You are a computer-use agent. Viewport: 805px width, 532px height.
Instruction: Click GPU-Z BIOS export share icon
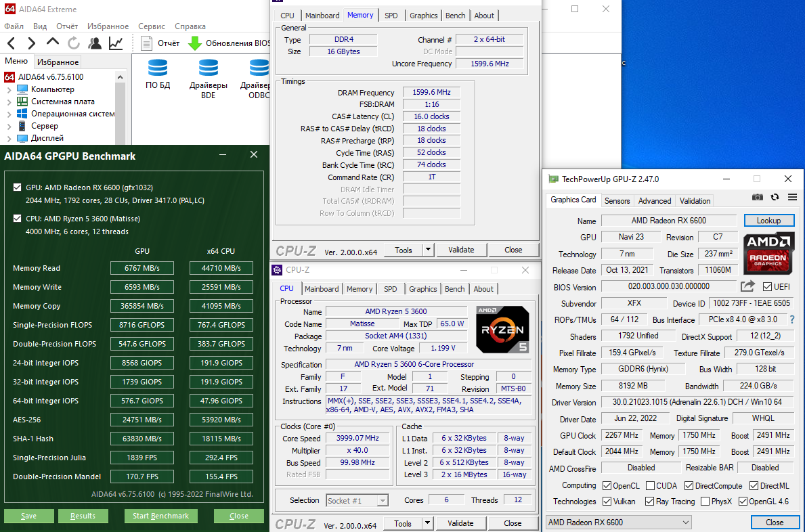748,286
